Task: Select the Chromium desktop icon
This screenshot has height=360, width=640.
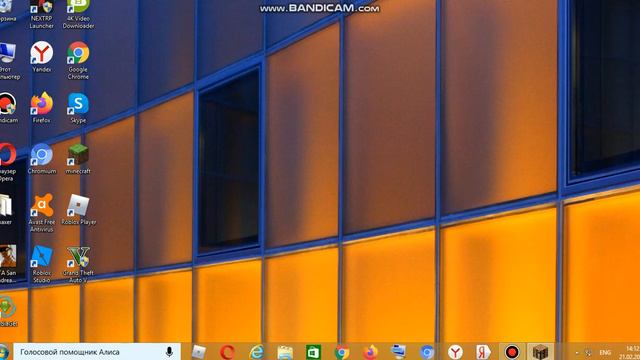Action: click(x=42, y=159)
